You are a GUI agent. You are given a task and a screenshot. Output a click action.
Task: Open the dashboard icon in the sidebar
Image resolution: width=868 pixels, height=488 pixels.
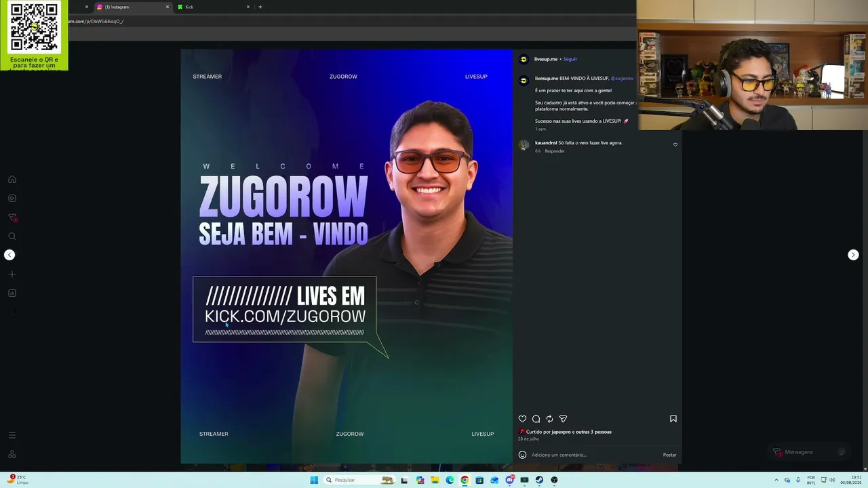coord(12,293)
